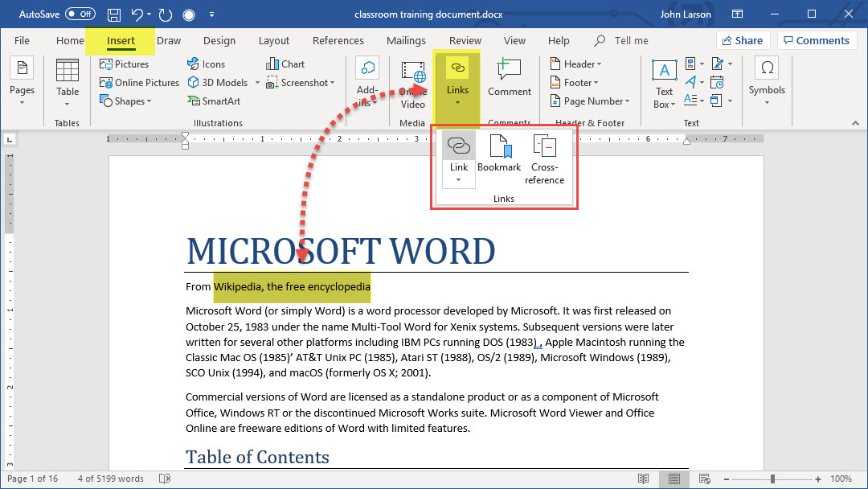Switch to the References tab

(338, 41)
